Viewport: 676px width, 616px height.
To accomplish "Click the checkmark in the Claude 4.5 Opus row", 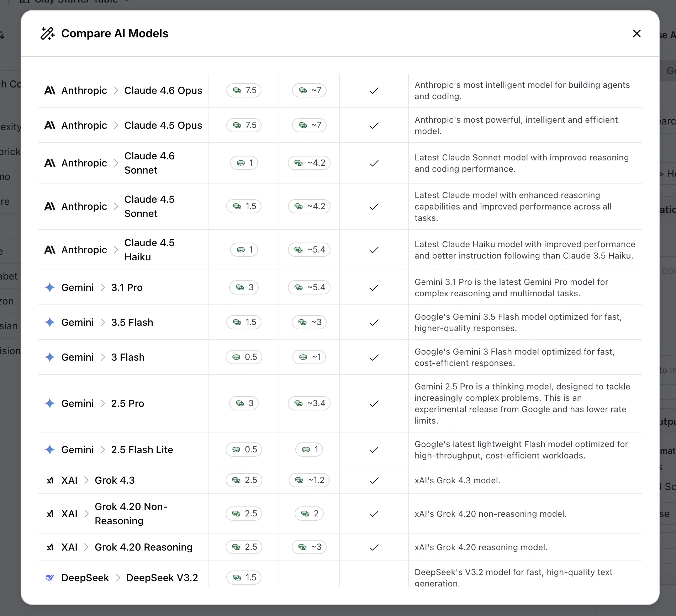I will click(x=374, y=126).
